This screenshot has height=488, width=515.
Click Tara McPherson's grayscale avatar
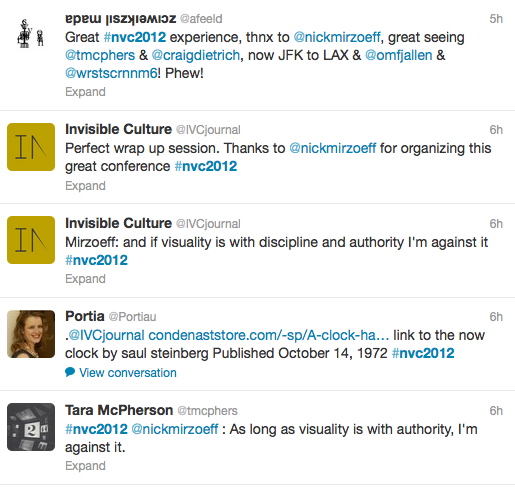[31, 427]
